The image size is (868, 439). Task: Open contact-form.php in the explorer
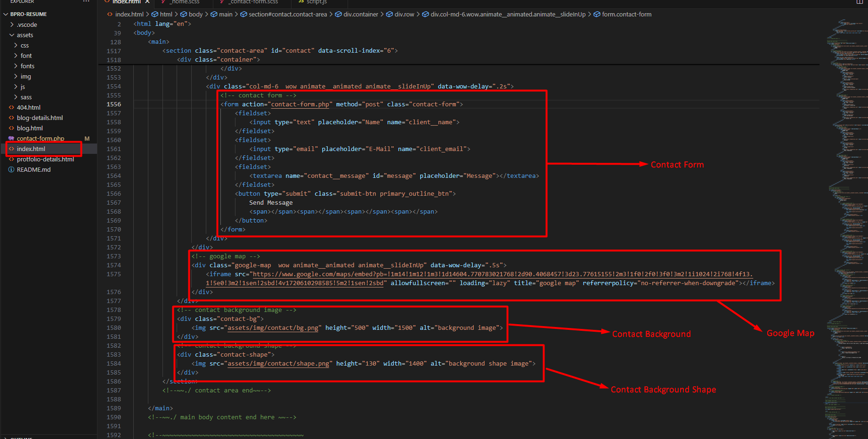coord(41,138)
